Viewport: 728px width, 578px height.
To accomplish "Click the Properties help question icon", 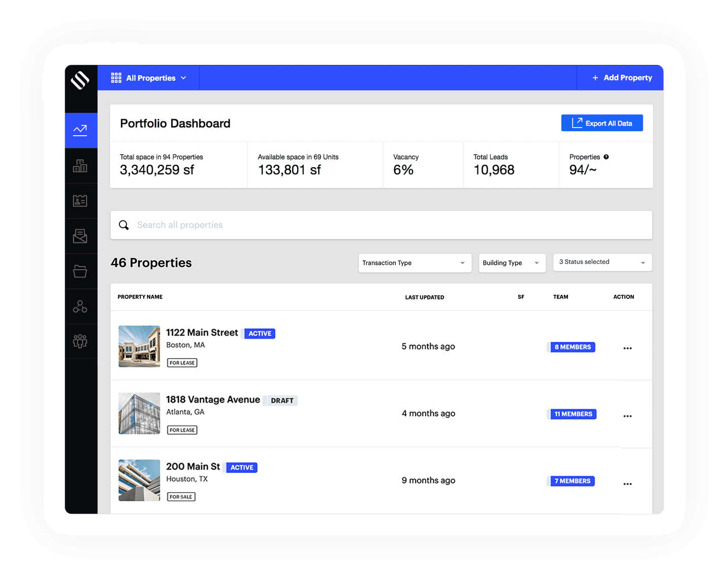I will tap(606, 157).
